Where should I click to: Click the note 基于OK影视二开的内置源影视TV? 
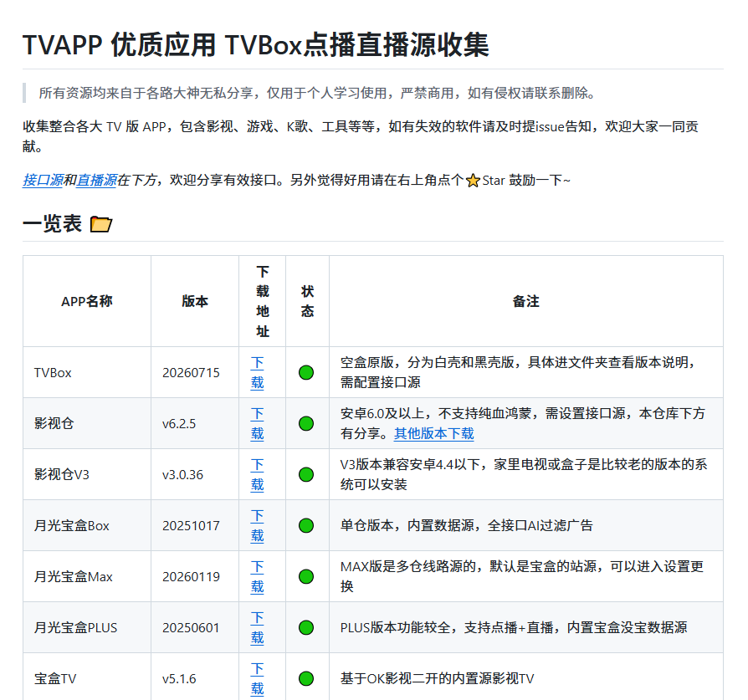pos(437,678)
